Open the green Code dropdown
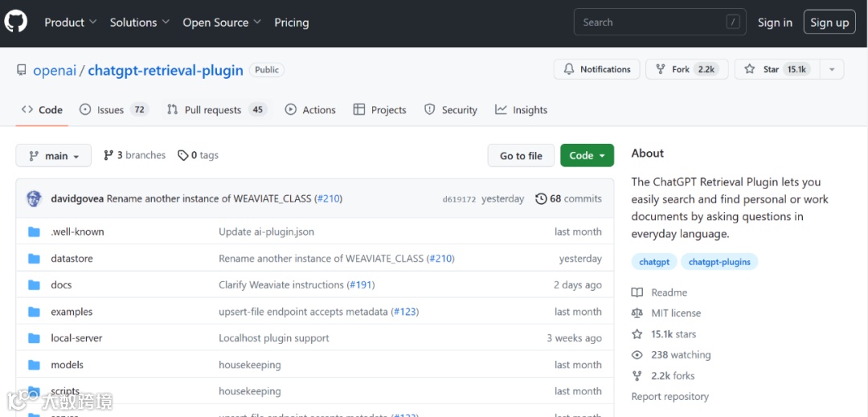Image resolution: width=868 pixels, height=417 pixels. click(x=587, y=155)
